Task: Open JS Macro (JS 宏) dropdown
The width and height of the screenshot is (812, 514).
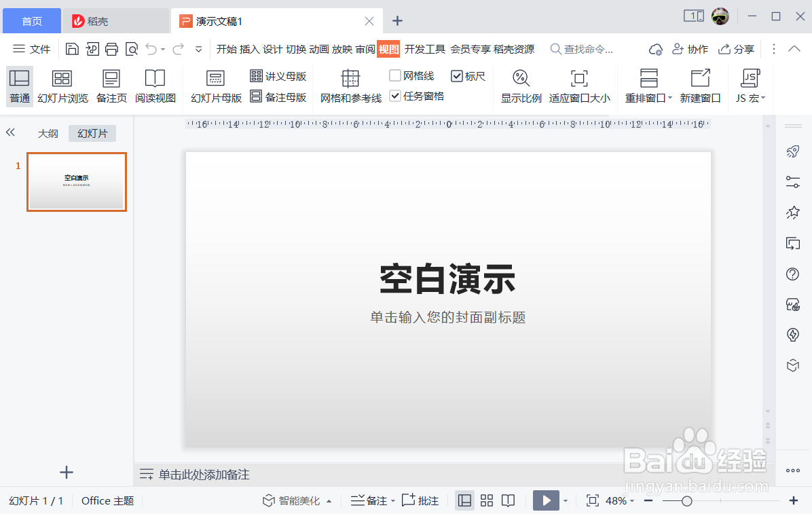Action: [x=750, y=86]
